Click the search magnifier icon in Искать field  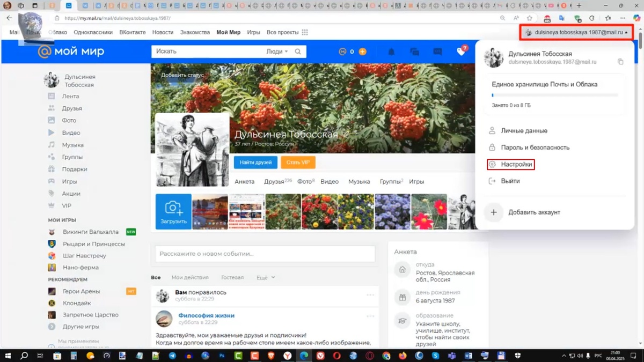[298, 51]
